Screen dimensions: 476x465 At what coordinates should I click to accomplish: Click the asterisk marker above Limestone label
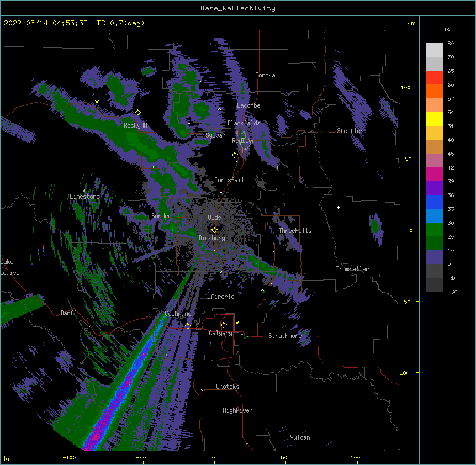[84, 191]
